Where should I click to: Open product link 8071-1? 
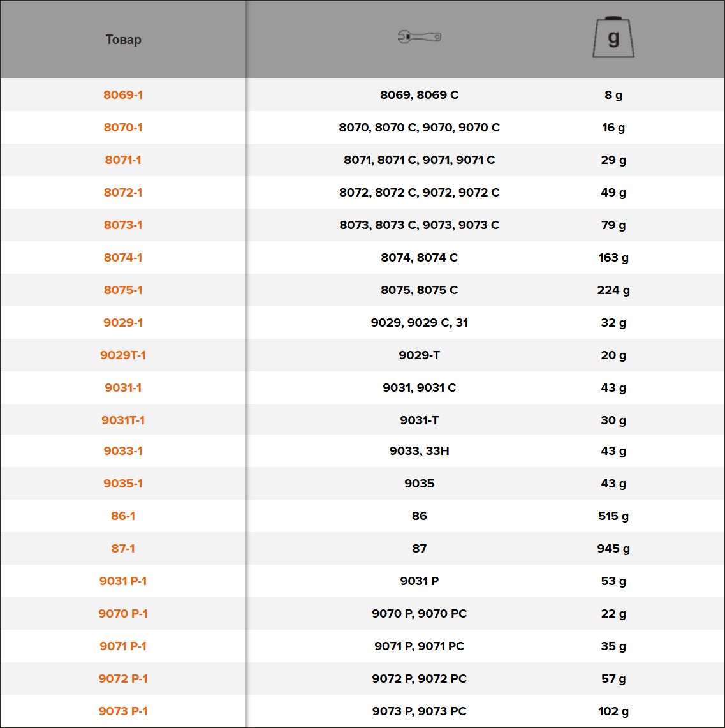(123, 160)
